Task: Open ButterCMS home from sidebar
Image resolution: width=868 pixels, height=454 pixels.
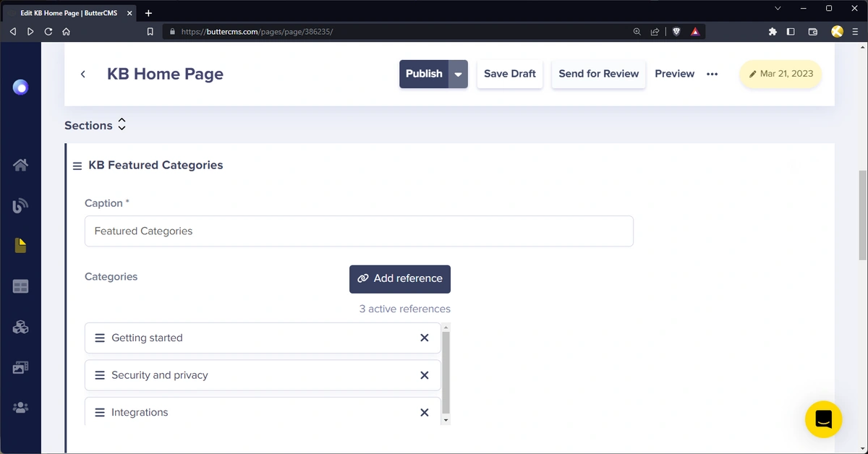Action: 20,165
